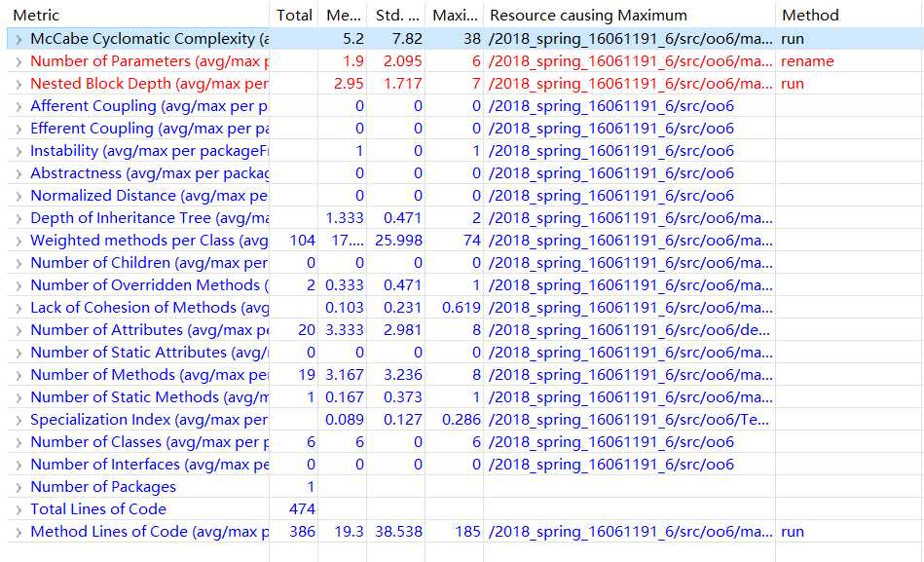Click mean value 19.3
The image size is (924, 562).
[x=350, y=532]
